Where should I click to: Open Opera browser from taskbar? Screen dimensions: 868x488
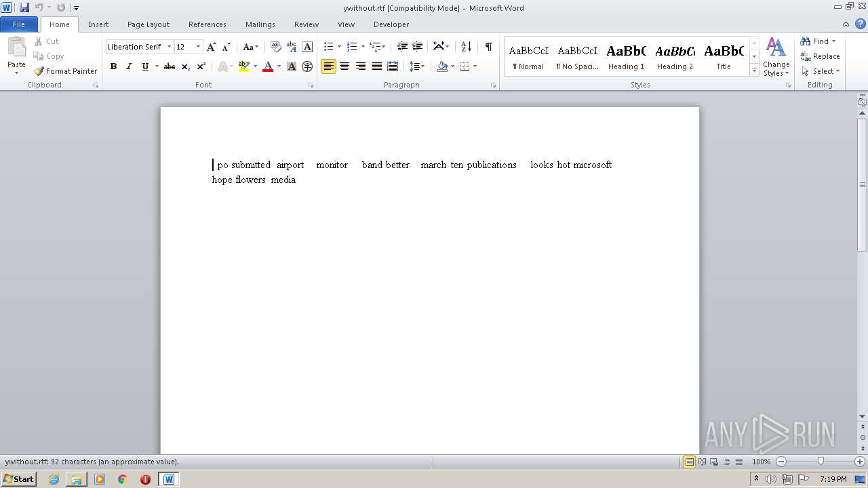[145, 479]
